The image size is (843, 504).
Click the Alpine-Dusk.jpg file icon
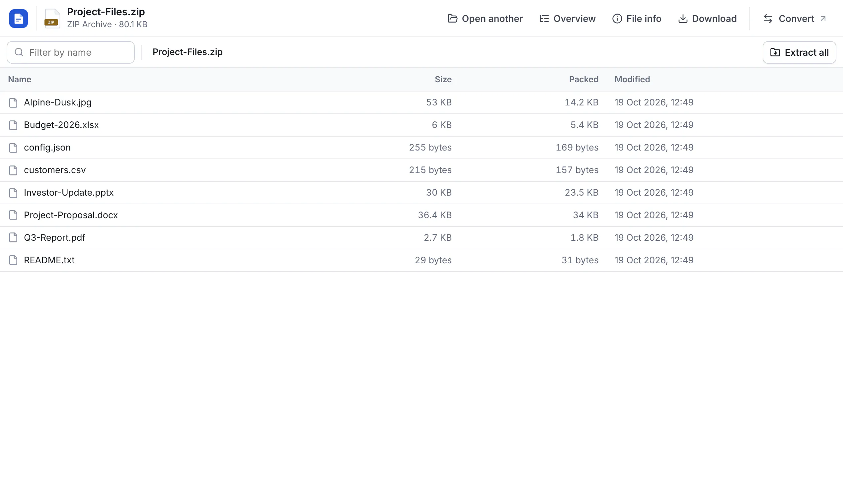coord(13,102)
